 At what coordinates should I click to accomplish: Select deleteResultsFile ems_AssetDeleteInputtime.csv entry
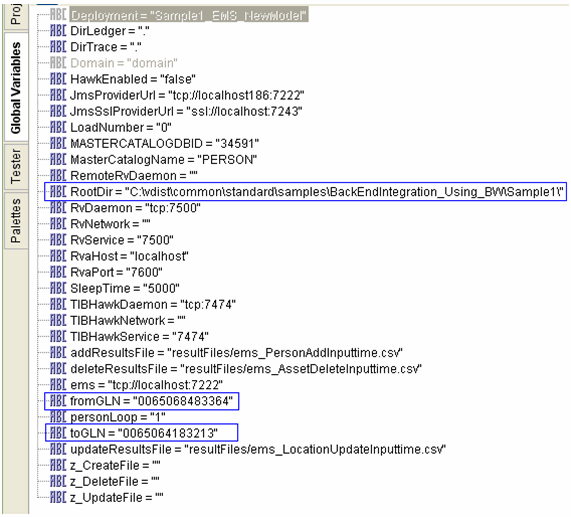click(x=246, y=369)
